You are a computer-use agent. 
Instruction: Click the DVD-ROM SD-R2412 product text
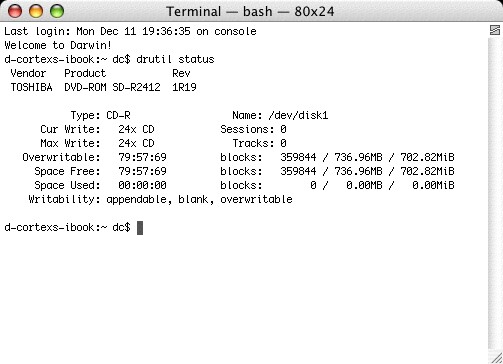pos(112,87)
